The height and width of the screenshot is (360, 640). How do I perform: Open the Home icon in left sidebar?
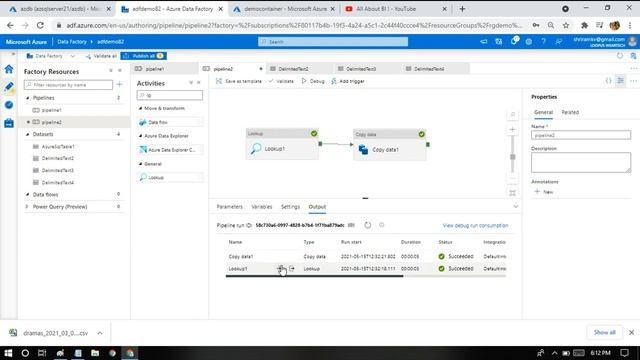9,69
